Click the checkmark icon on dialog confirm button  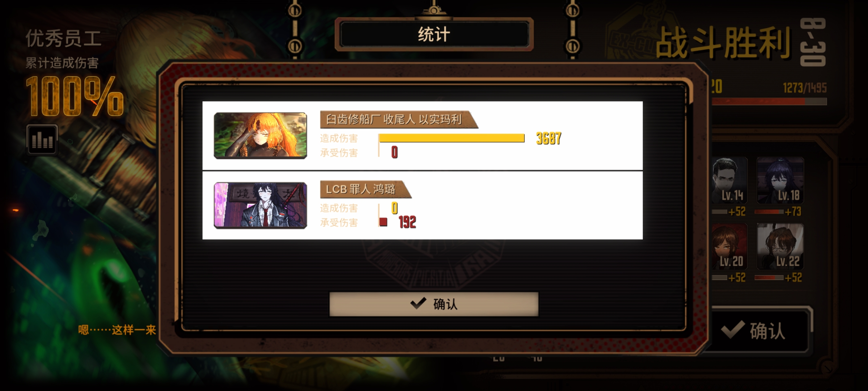pyautogui.click(x=418, y=303)
